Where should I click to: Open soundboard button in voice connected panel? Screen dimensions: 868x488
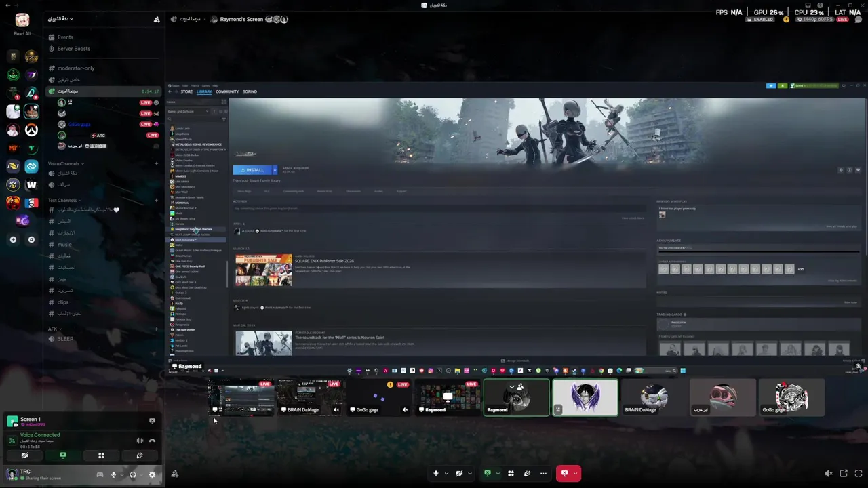(x=140, y=455)
